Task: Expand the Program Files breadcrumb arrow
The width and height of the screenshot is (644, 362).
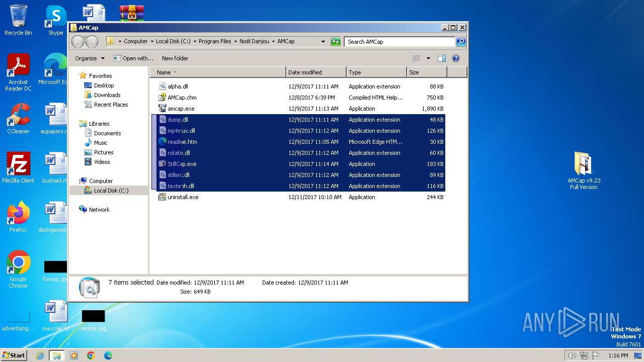Action: (x=235, y=42)
